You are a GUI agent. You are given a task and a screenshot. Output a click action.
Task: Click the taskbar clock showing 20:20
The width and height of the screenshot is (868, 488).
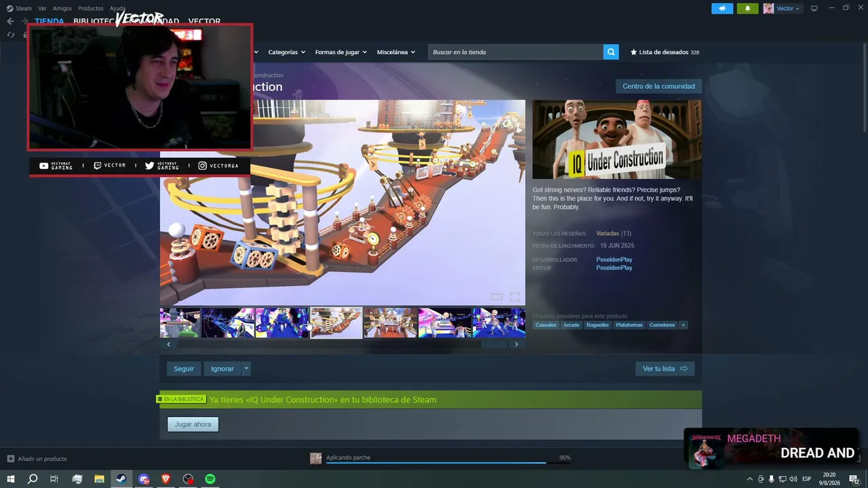pos(829,479)
